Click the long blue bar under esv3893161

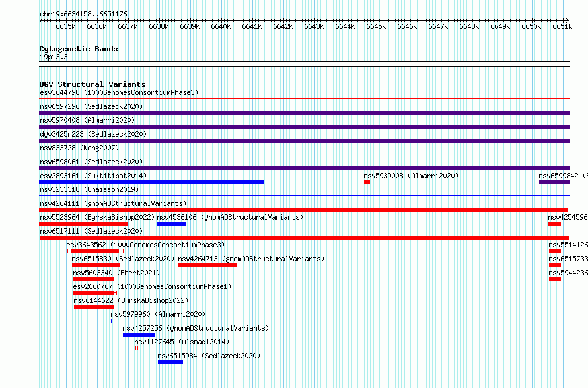pos(151,182)
